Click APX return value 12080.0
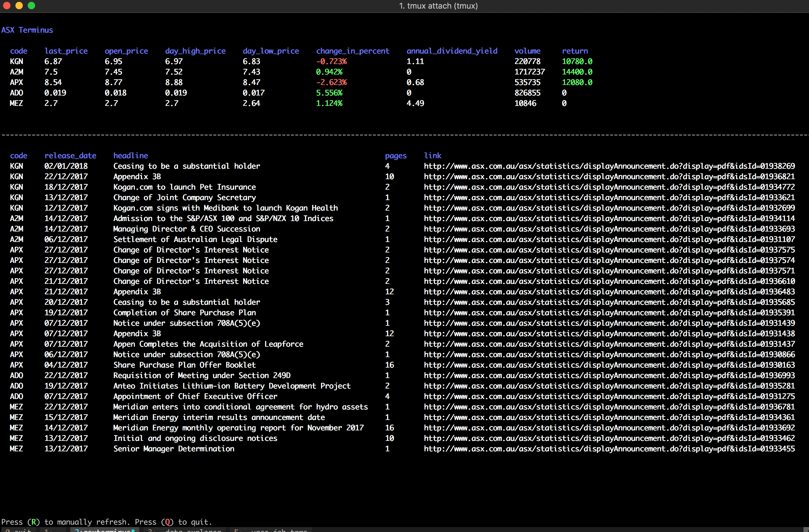Image resolution: width=809 pixels, height=532 pixels. [577, 82]
